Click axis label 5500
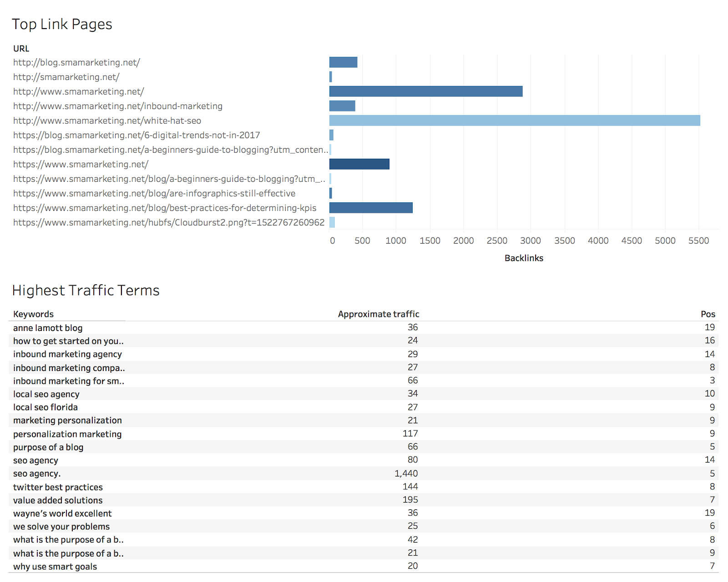Screen dimensions: 728x582 (x=699, y=241)
